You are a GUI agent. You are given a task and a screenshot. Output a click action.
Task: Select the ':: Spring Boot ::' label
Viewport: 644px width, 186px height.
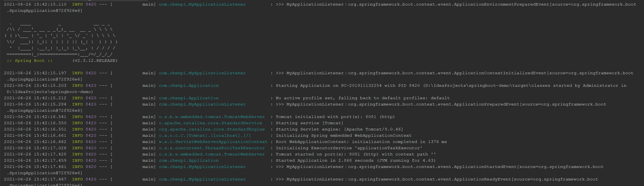30,60
